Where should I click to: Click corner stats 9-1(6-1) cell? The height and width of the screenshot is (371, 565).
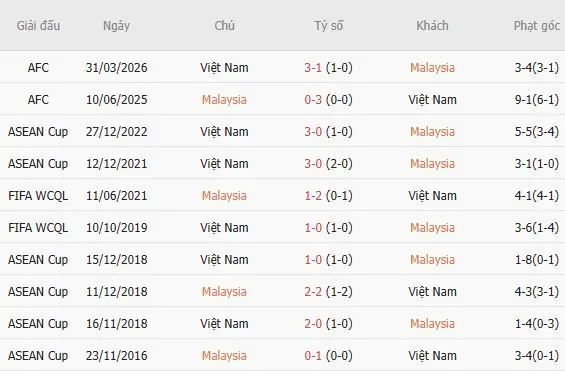(537, 100)
